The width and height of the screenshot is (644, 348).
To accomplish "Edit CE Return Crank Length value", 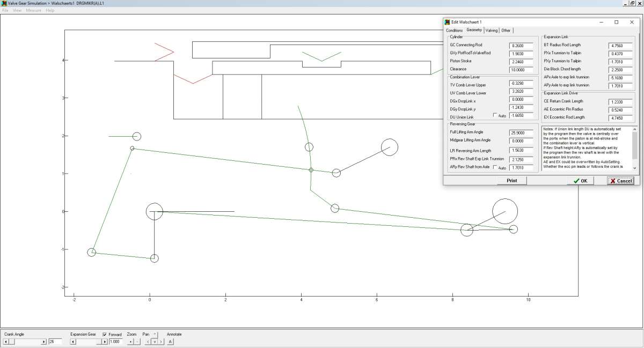I will (x=620, y=101).
